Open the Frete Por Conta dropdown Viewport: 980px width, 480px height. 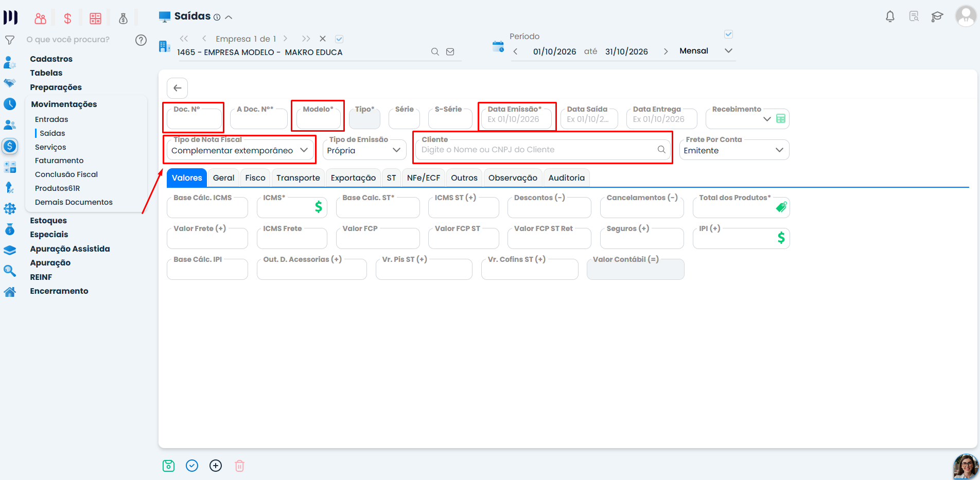point(734,150)
